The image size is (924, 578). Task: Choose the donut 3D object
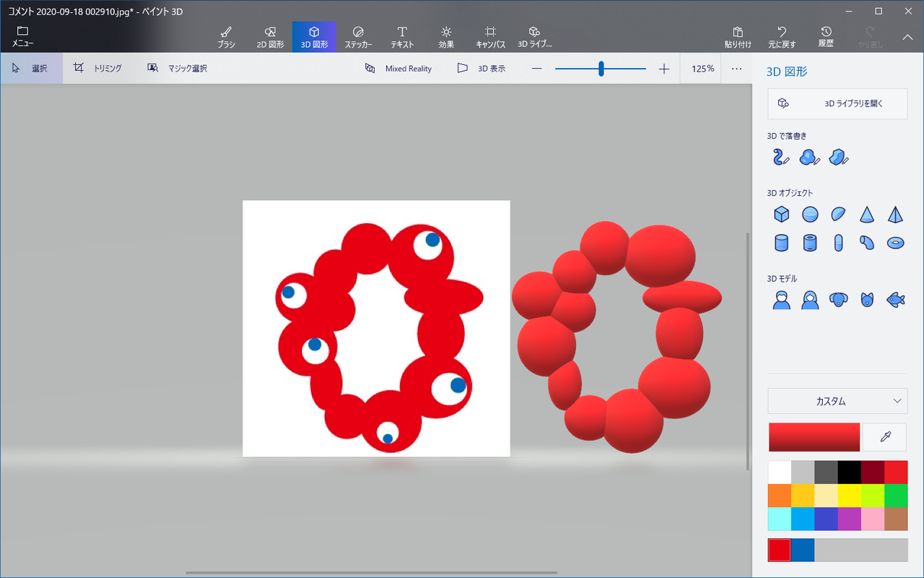coord(895,243)
